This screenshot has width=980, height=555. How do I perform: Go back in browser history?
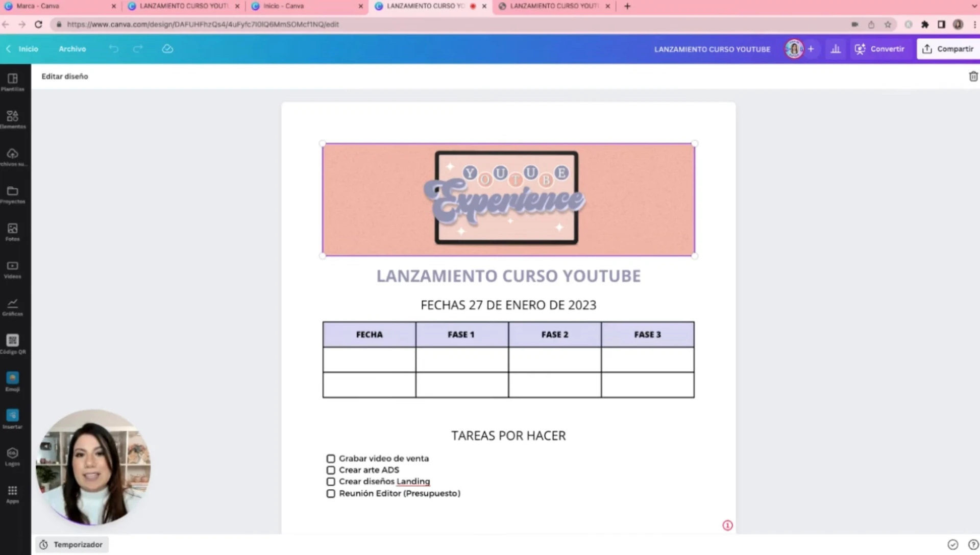coord(6,24)
